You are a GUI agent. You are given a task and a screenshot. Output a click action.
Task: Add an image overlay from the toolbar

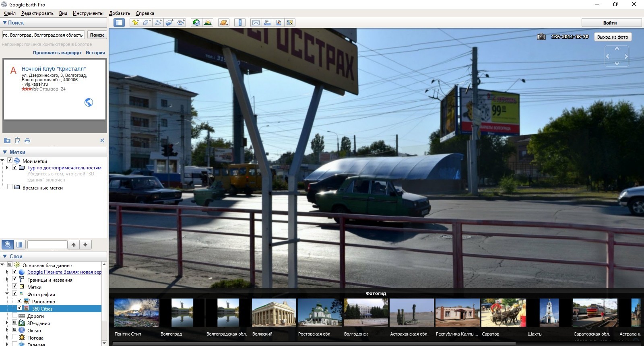click(169, 23)
